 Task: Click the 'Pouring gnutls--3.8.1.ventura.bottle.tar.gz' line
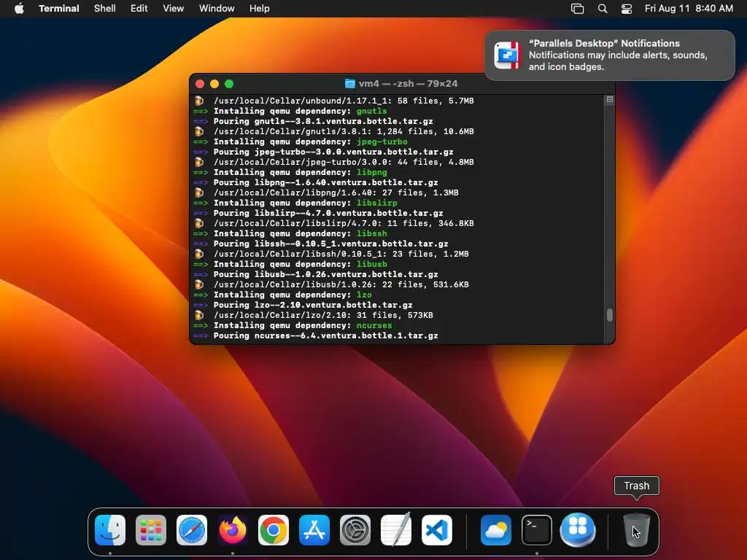tap(323, 122)
